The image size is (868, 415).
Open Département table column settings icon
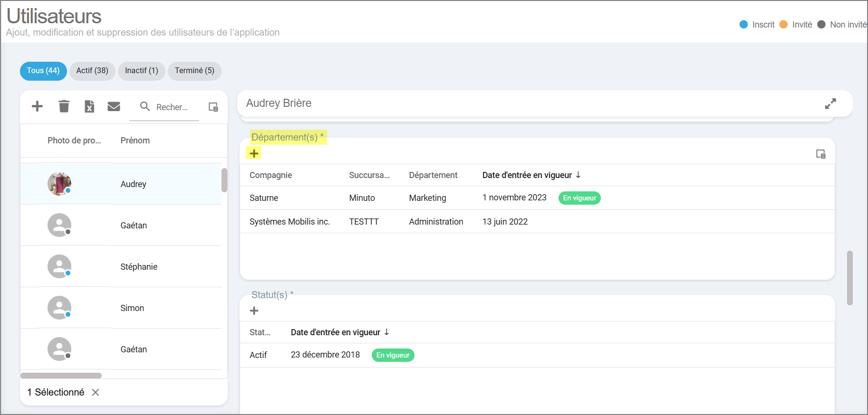tap(820, 154)
